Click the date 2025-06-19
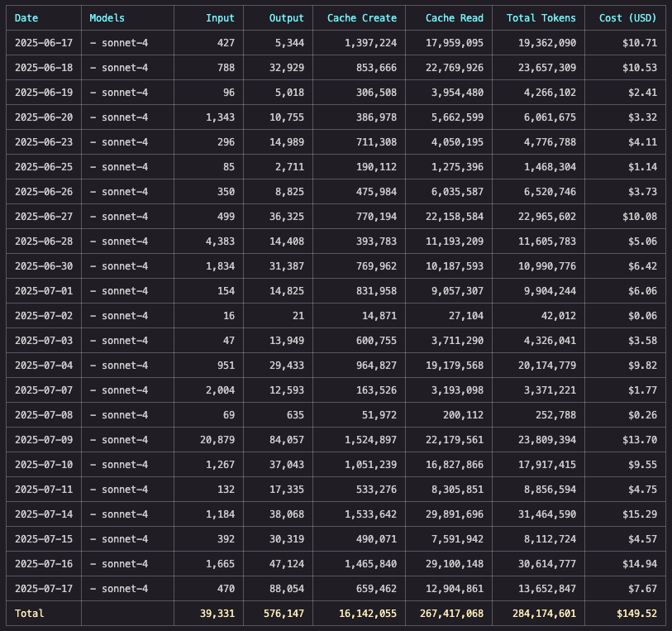This screenshot has height=631, width=672. 44,93
